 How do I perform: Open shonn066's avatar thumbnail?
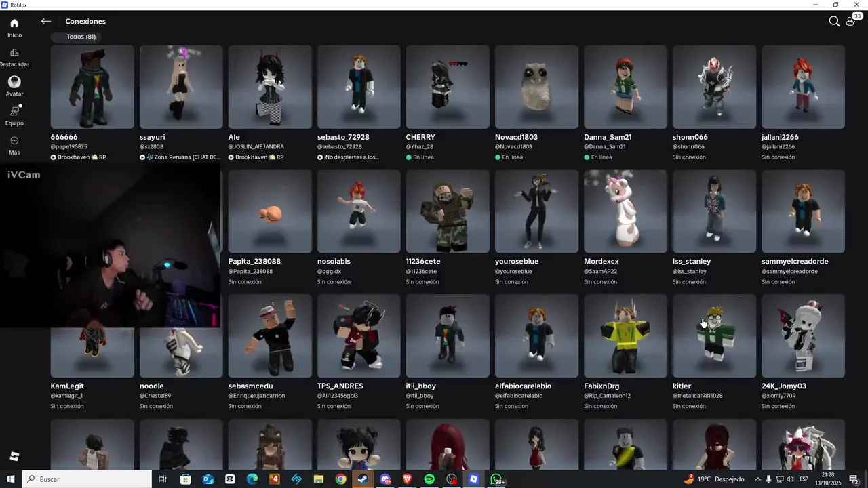714,87
